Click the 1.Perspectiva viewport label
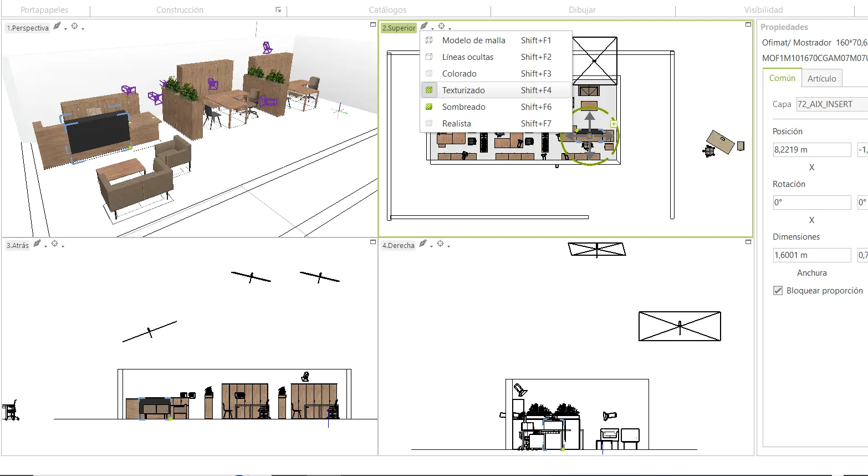The height and width of the screenshot is (476, 868). pyautogui.click(x=28, y=28)
